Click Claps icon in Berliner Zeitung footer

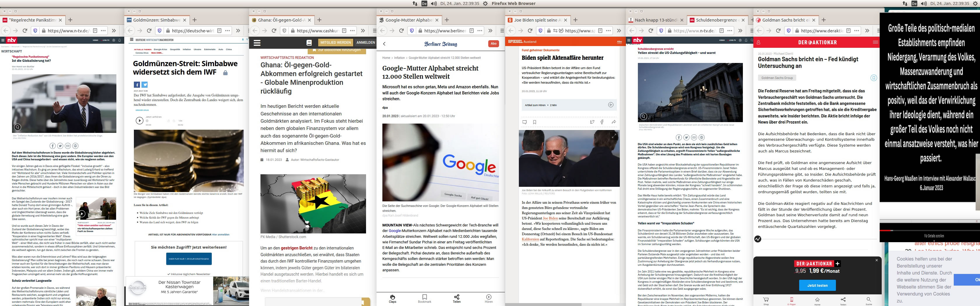tap(393, 299)
